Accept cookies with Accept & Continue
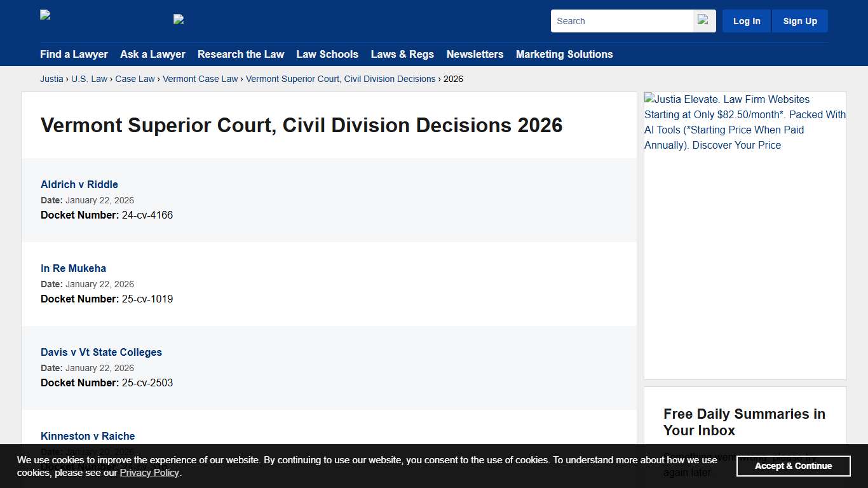The image size is (868, 488). coord(793,466)
